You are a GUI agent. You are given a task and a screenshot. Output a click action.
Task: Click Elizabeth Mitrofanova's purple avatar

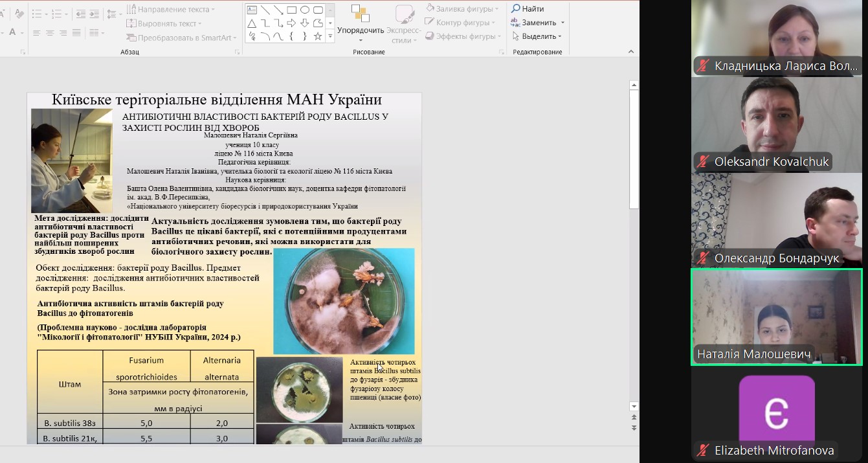point(777,412)
